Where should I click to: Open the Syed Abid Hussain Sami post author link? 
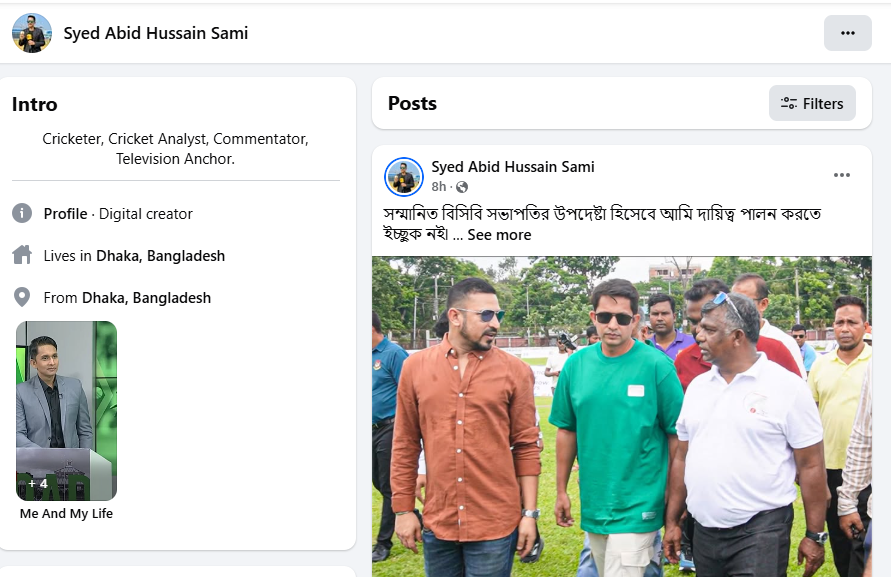(513, 167)
